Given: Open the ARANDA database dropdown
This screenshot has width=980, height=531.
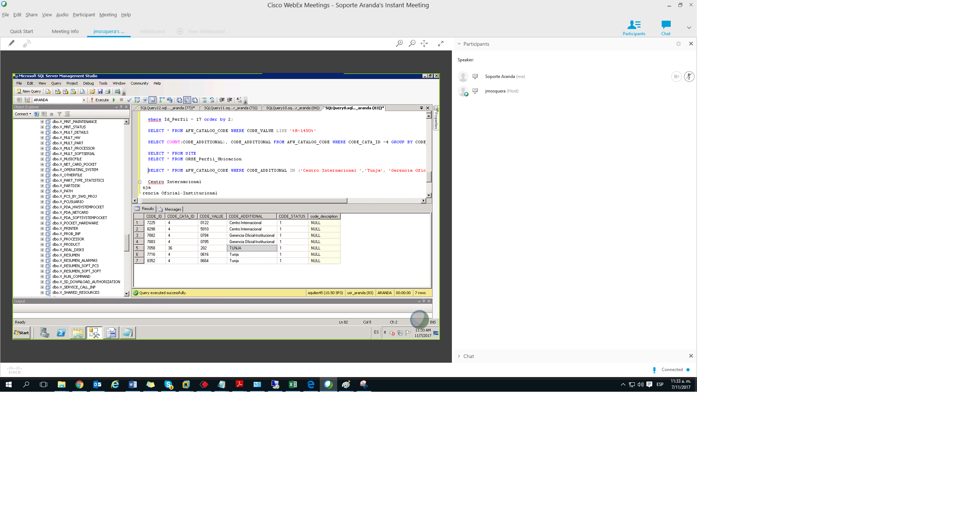Looking at the screenshot, I should click(x=84, y=100).
